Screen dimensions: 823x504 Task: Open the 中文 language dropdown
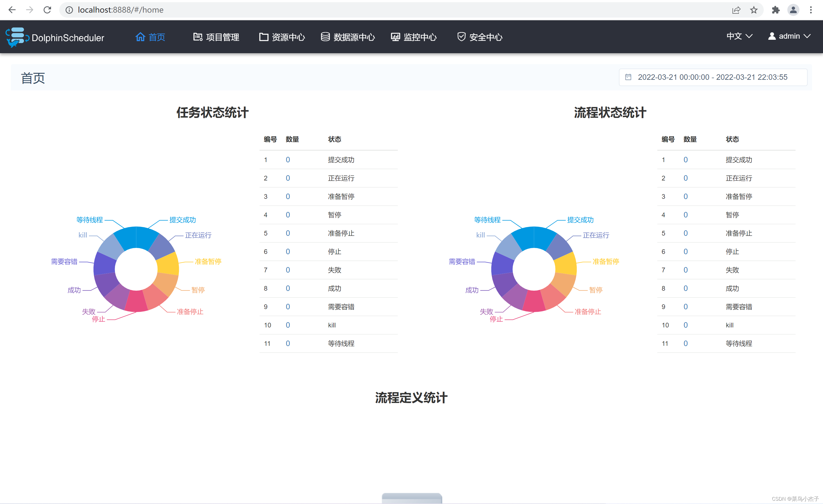[739, 36]
